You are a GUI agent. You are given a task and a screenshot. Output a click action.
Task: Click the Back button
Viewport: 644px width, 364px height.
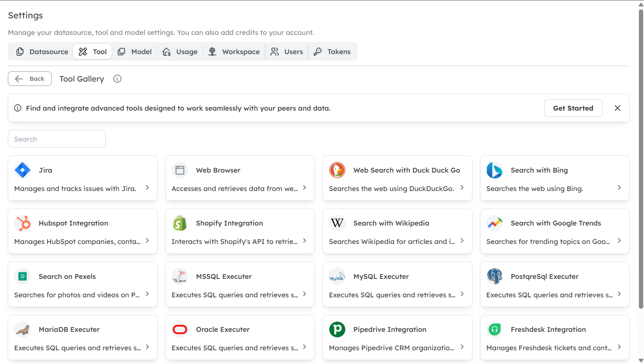point(29,78)
